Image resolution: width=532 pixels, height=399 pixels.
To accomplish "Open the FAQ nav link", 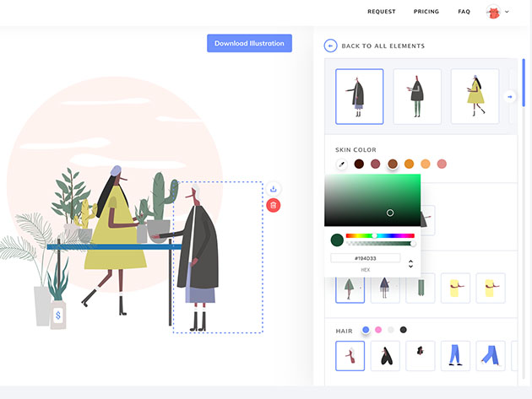I will click(464, 12).
